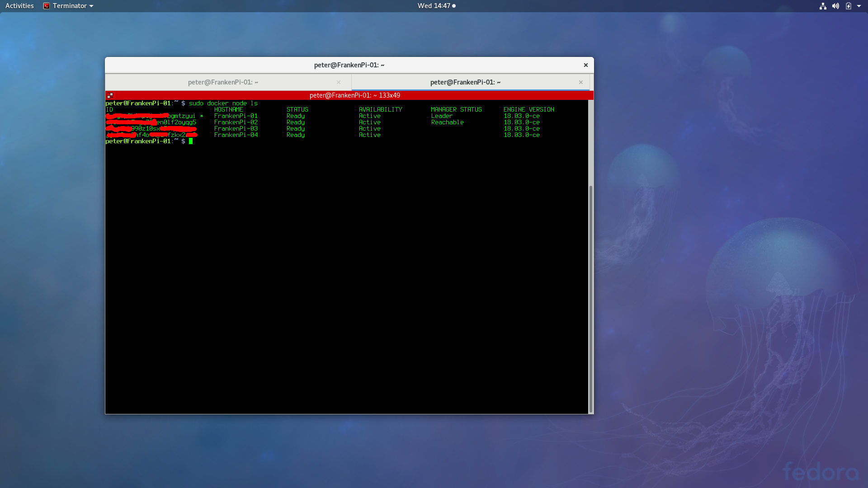Close the second peter@FrankenPi-01 tab

581,82
